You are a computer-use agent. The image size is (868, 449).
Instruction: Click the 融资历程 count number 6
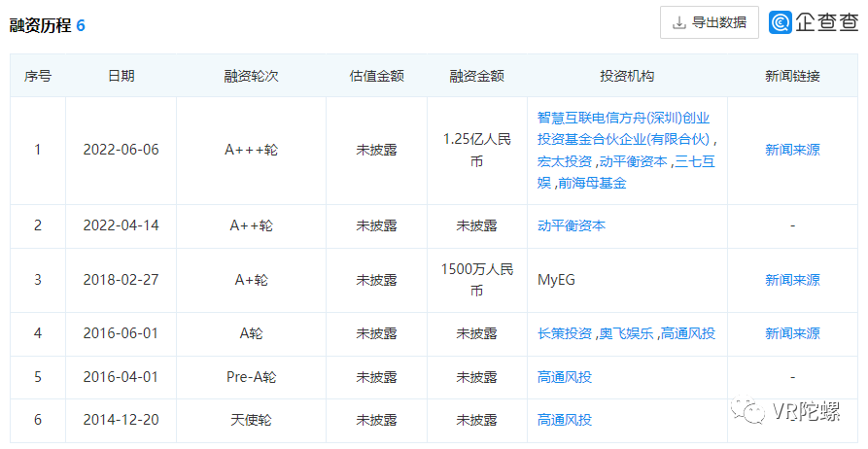pyautogui.click(x=81, y=25)
